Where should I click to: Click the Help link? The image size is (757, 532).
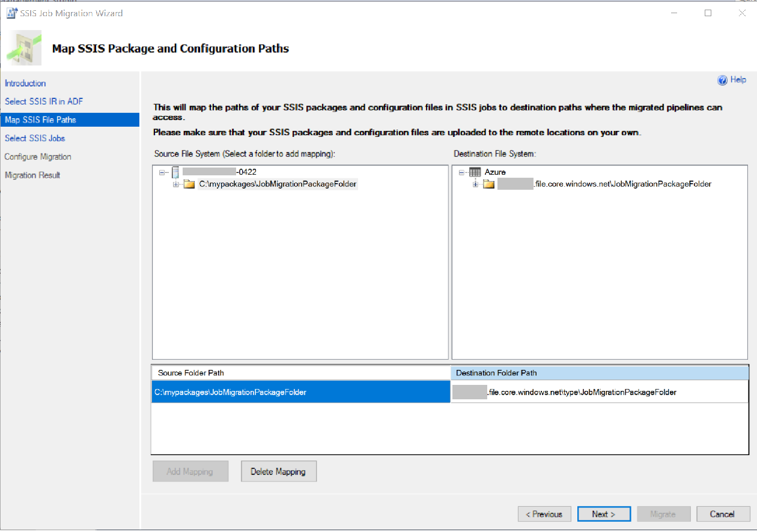(x=738, y=80)
